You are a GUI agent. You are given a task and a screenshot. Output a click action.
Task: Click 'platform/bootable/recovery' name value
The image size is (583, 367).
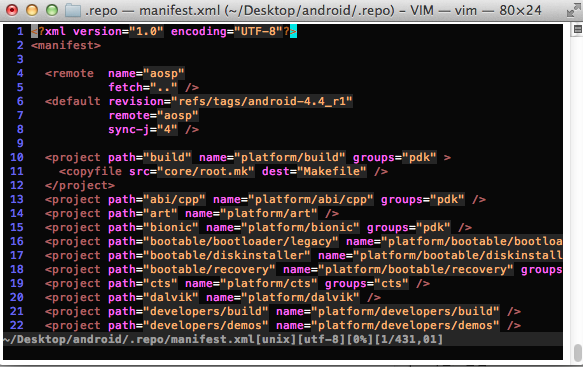click(416, 269)
